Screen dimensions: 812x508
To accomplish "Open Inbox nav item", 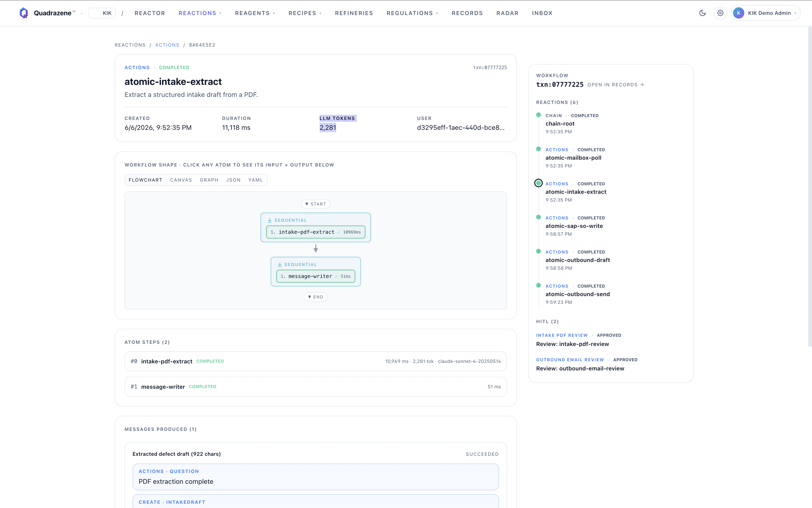I will (x=542, y=13).
